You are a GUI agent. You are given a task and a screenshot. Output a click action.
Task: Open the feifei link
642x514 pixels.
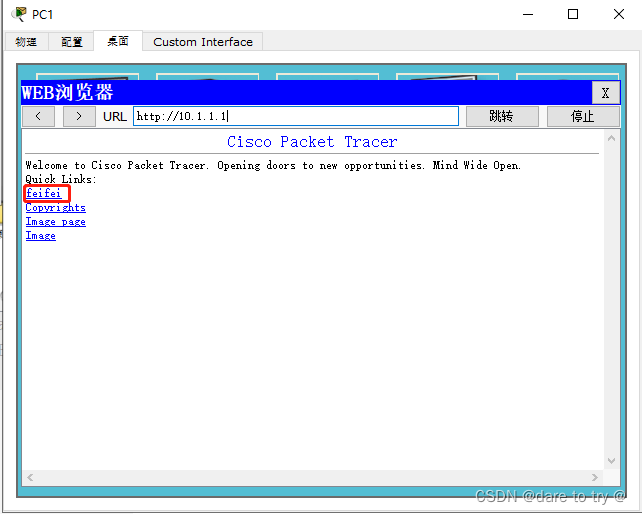point(43,193)
